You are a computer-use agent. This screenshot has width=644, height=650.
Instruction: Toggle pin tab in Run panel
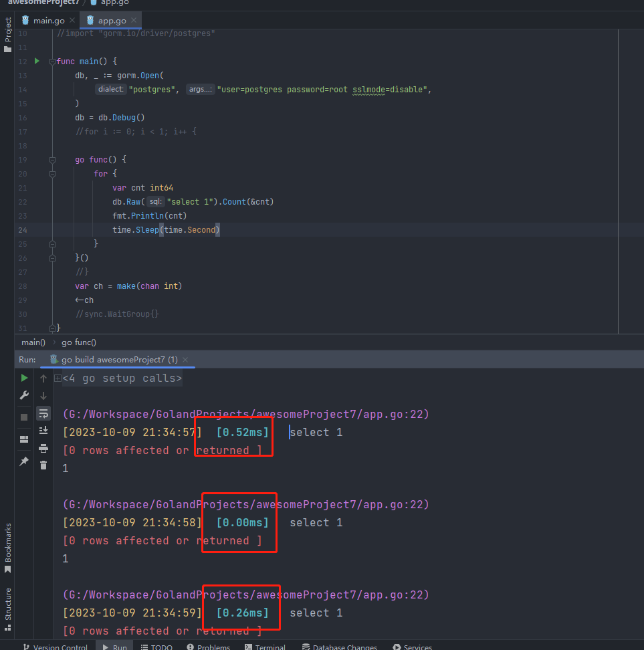(24, 461)
